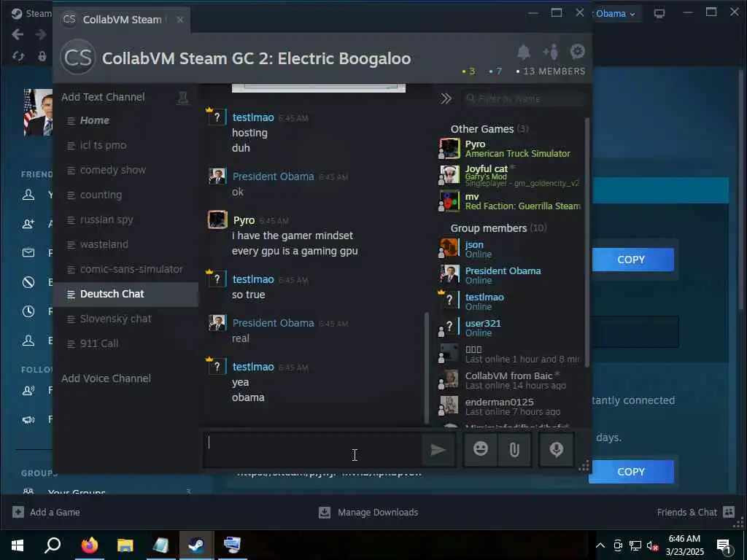Click President Obama avatar beside 'real' message

(217, 323)
